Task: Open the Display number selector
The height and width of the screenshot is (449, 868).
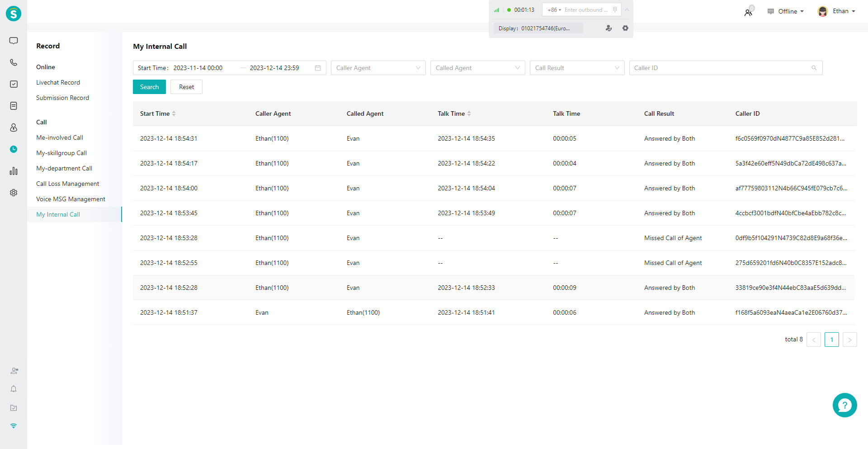Action: 538,28
